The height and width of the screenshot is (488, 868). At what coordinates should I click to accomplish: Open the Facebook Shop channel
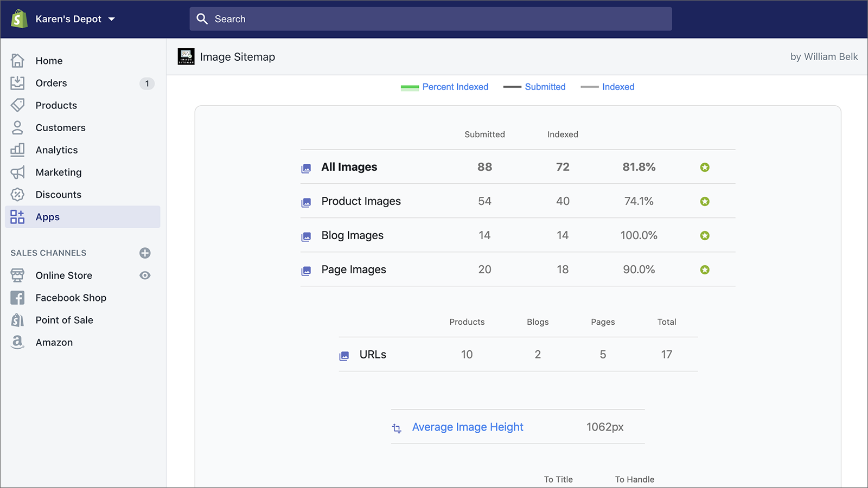pyautogui.click(x=71, y=298)
